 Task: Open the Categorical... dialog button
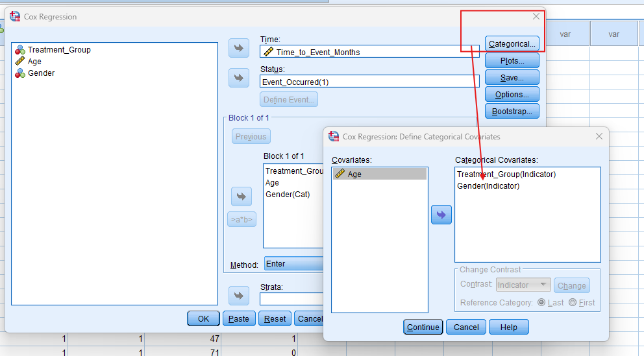pyautogui.click(x=512, y=44)
